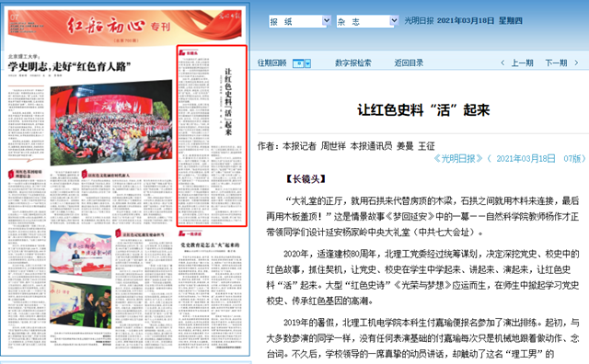This screenshot has height=364, width=589.
Task: Open the 报纸 dropdown list
Action: coord(299,21)
